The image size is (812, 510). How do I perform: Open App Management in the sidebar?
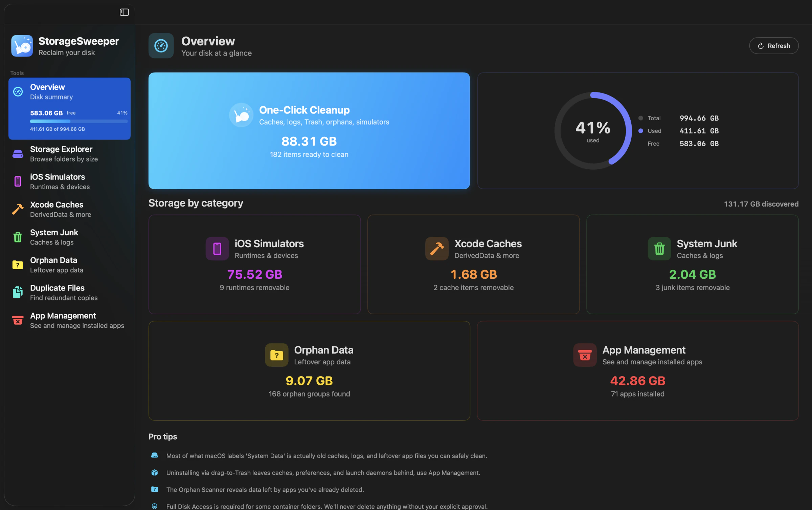(x=69, y=320)
